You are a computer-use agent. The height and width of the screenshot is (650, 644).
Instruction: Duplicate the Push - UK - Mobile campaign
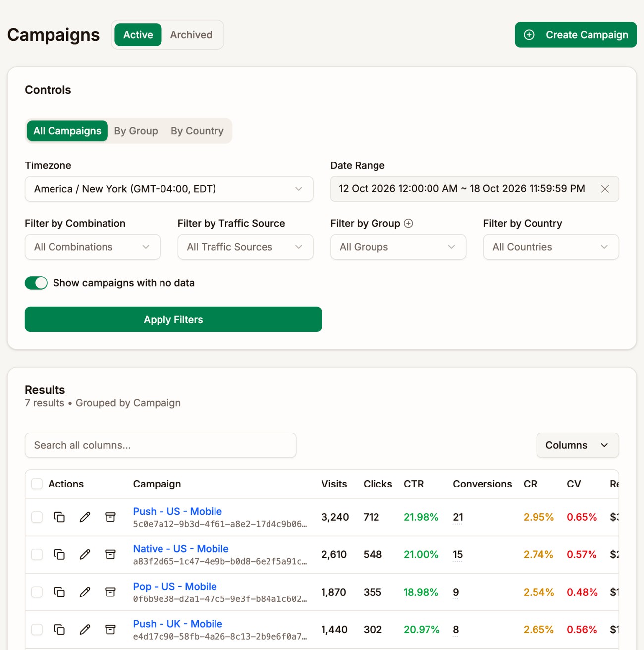point(59,629)
